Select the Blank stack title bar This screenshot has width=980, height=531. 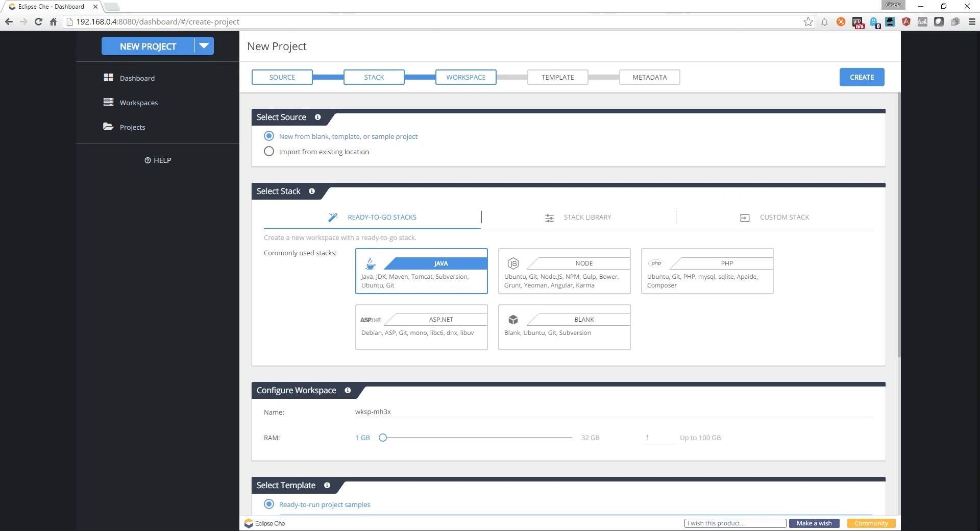pos(584,320)
